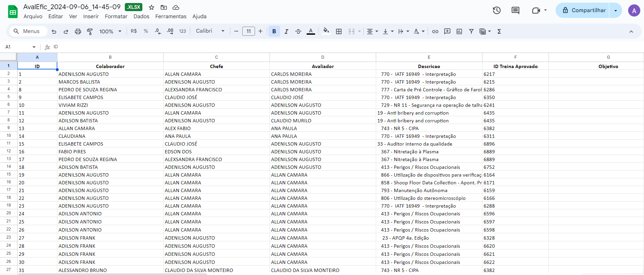Click the formula bar showing ID
644x275 pixels.
click(347, 47)
